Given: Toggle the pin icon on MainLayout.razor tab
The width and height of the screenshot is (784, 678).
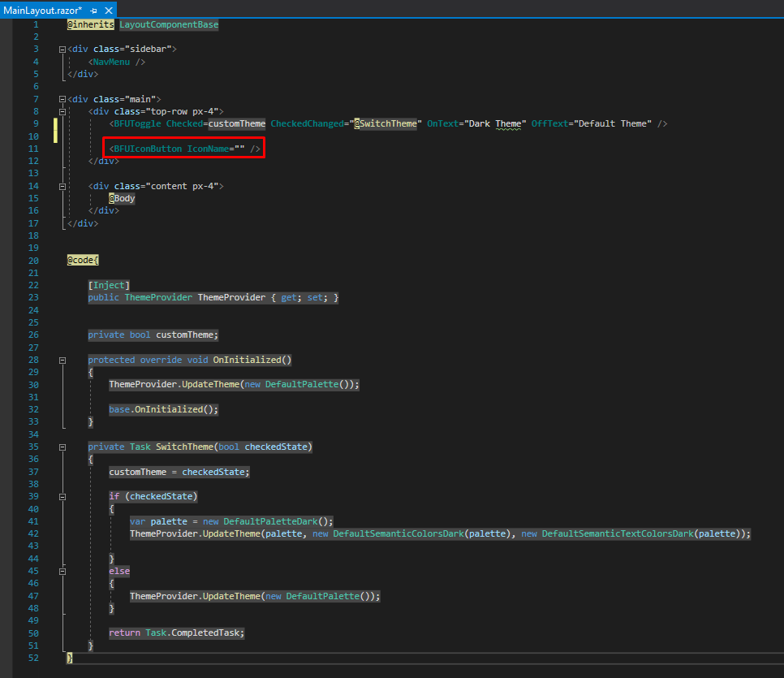Looking at the screenshot, I should pos(94,11).
